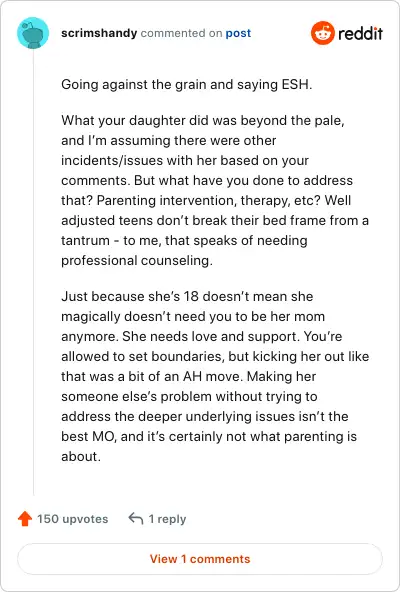Follow the blue "post" link
Screen dimensions: 400x592
pyautogui.click(x=238, y=33)
